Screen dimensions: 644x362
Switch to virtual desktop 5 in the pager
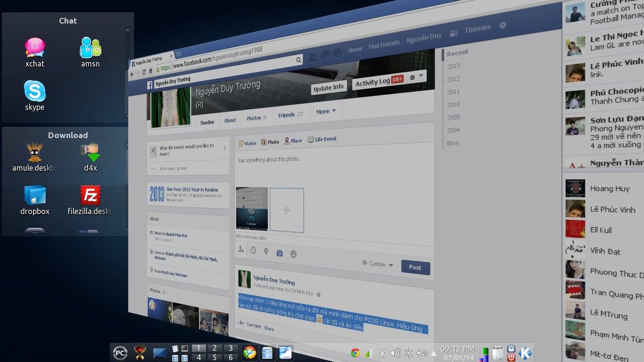coord(215,357)
